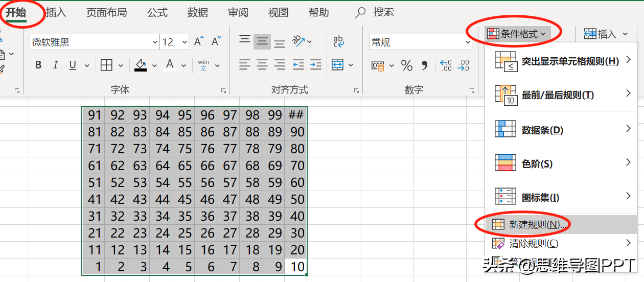Open 条件格式 dropdown button
Image resolution: width=644 pixels, height=282 pixels.
coord(517,34)
